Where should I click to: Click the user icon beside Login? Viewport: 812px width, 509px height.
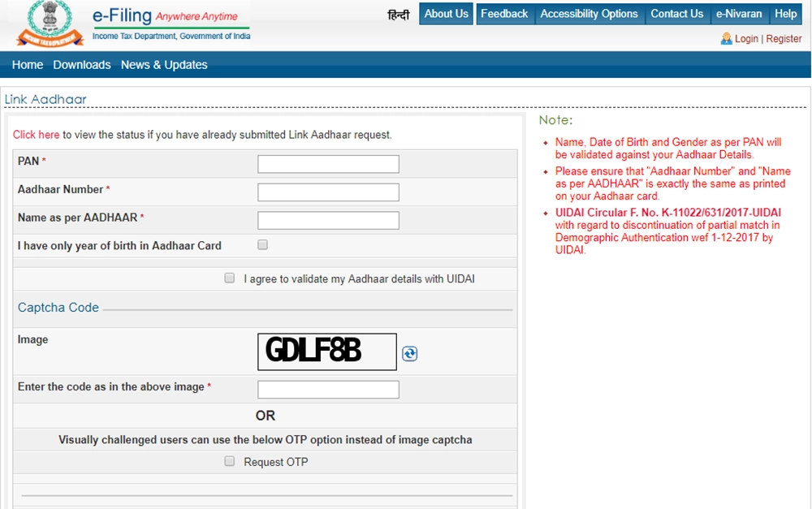726,39
